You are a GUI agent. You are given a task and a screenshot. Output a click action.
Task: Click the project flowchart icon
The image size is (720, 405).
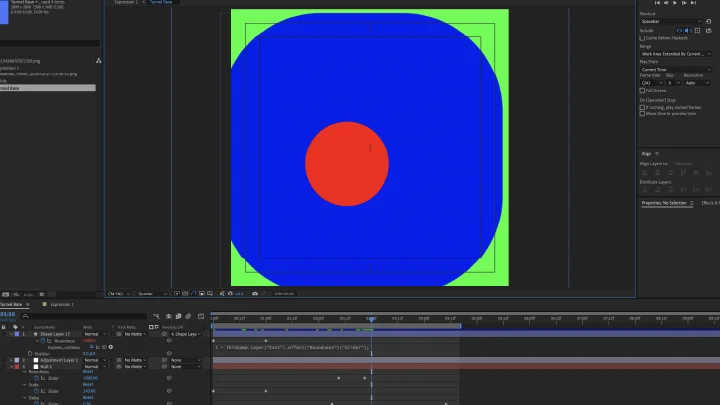[98, 61]
